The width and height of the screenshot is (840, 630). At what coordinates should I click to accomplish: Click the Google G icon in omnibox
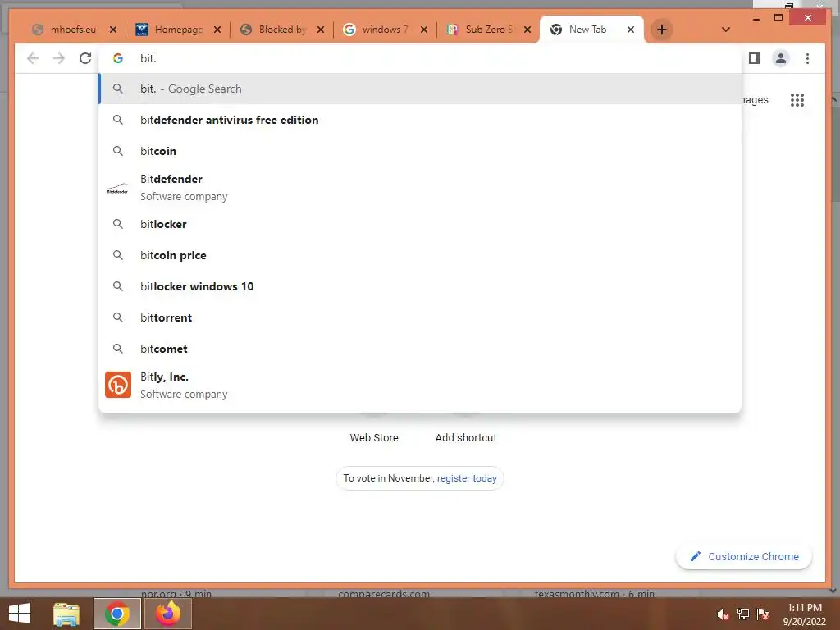[118, 58]
